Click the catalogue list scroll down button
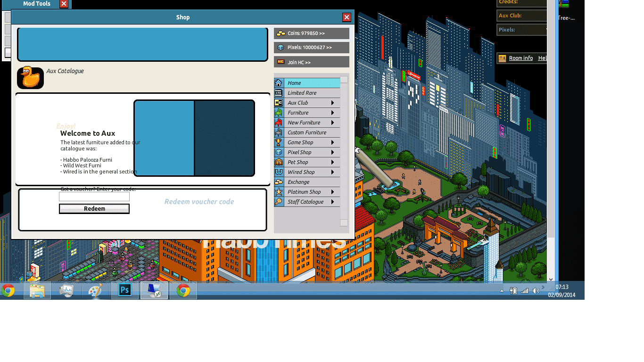 pyautogui.click(x=344, y=223)
